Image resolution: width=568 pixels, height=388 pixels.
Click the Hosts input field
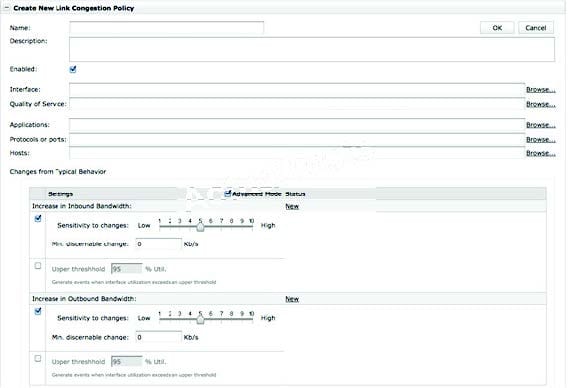(x=297, y=153)
